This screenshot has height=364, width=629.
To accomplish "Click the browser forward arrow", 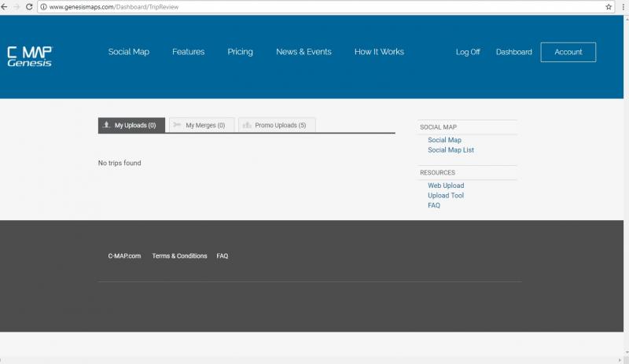I will click(17, 6).
